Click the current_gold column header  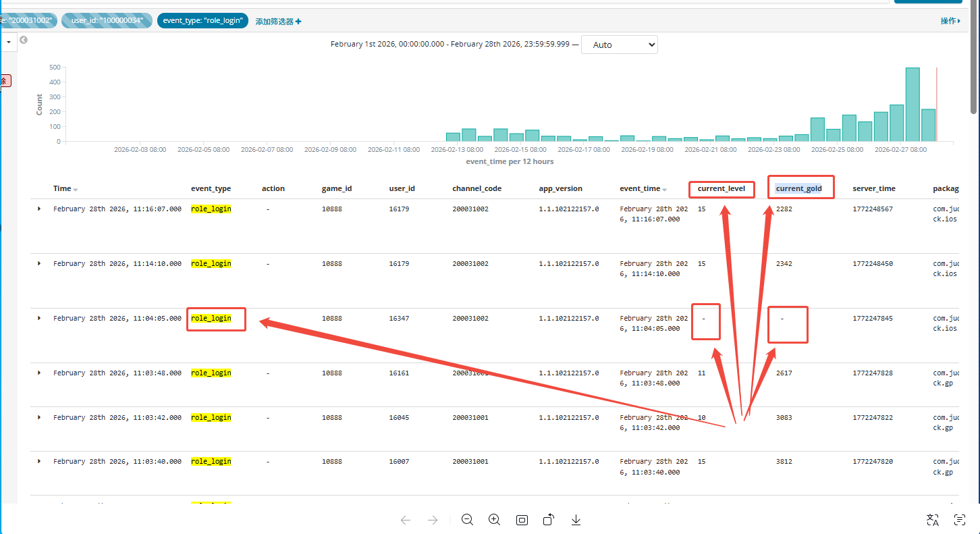[799, 188]
